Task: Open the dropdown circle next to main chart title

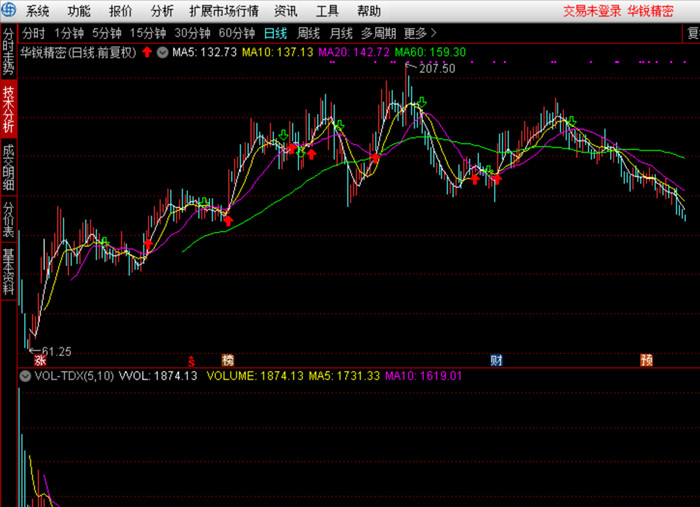Action: point(162,52)
